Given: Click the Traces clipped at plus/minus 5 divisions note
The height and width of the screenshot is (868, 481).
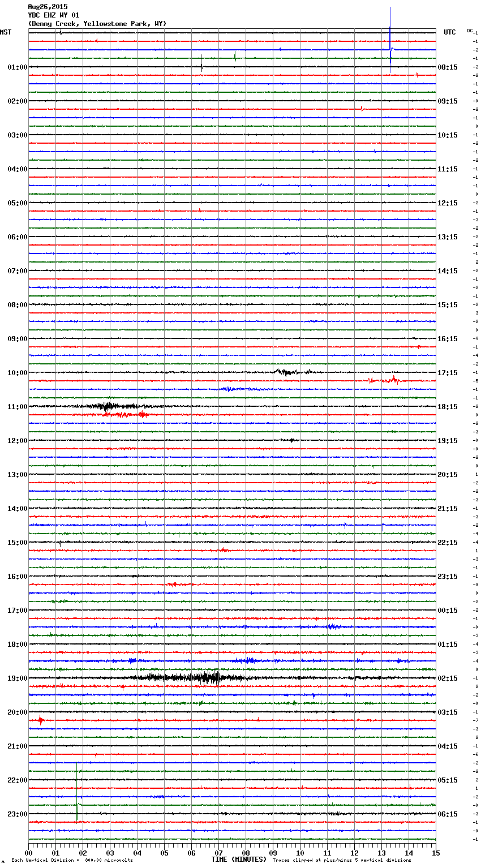Looking at the screenshot, I should pos(342,861).
